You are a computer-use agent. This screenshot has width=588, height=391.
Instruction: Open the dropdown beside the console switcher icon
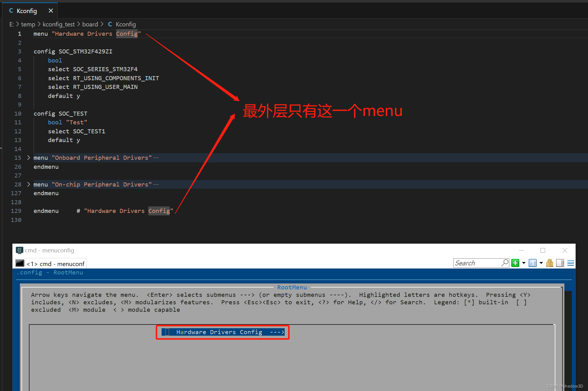pos(541,263)
